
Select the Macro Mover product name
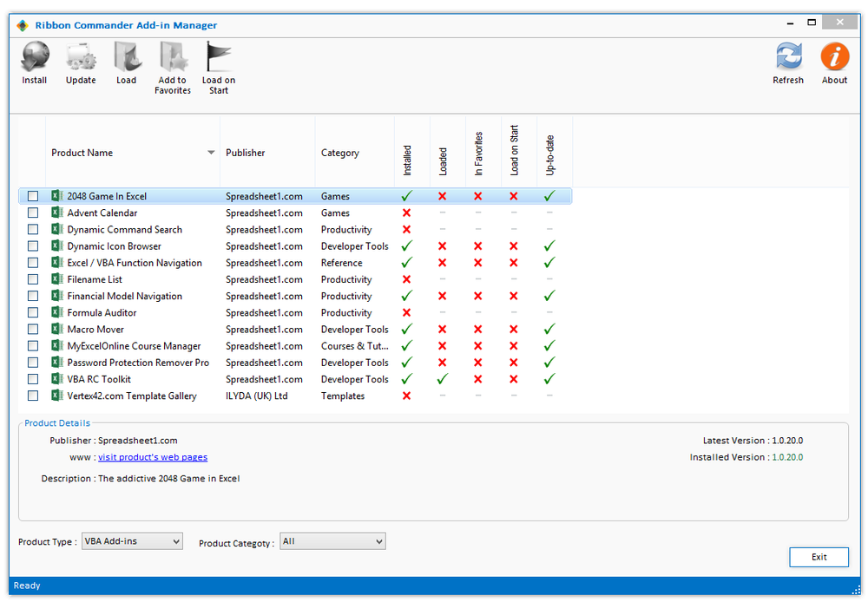click(95, 330)
